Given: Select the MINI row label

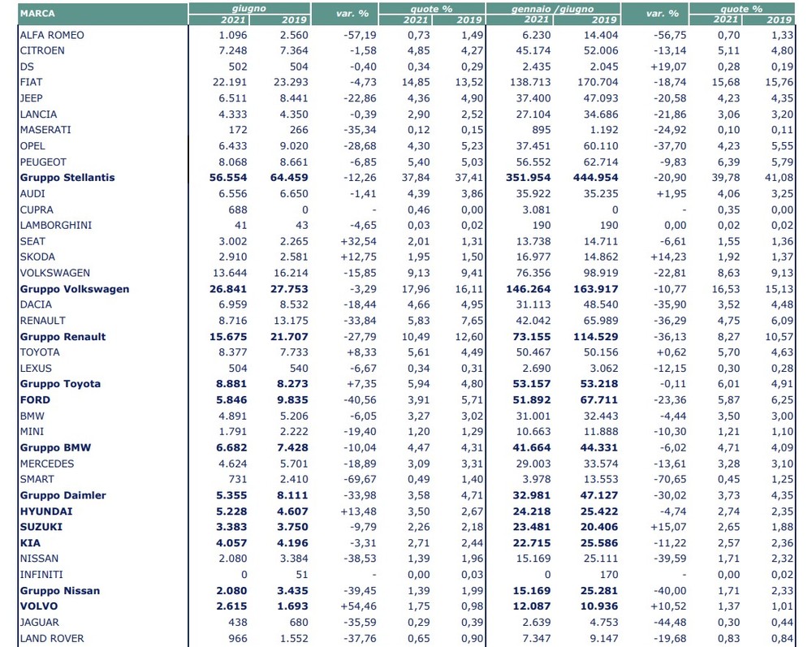Looking at the screenshot, I should tap(32, 432).
